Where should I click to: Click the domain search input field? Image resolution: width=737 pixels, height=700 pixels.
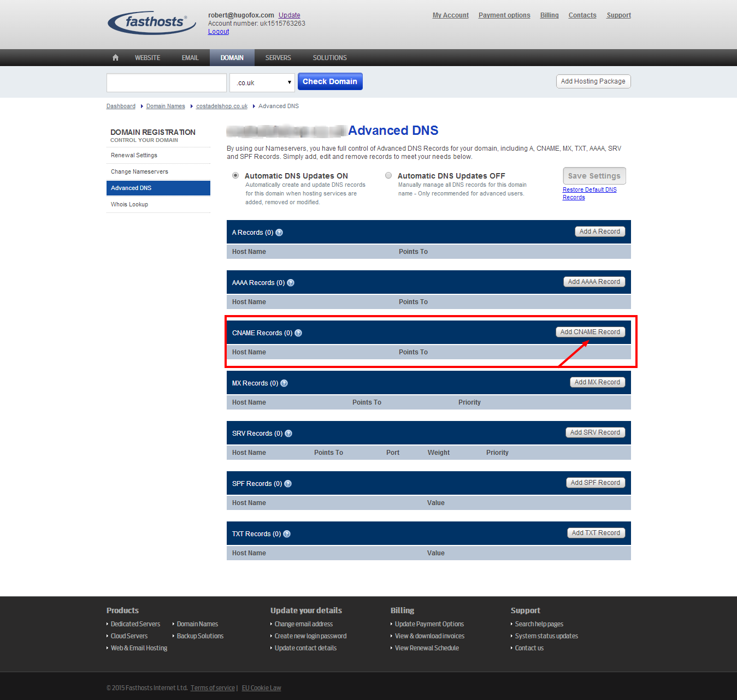coord(167,82)
